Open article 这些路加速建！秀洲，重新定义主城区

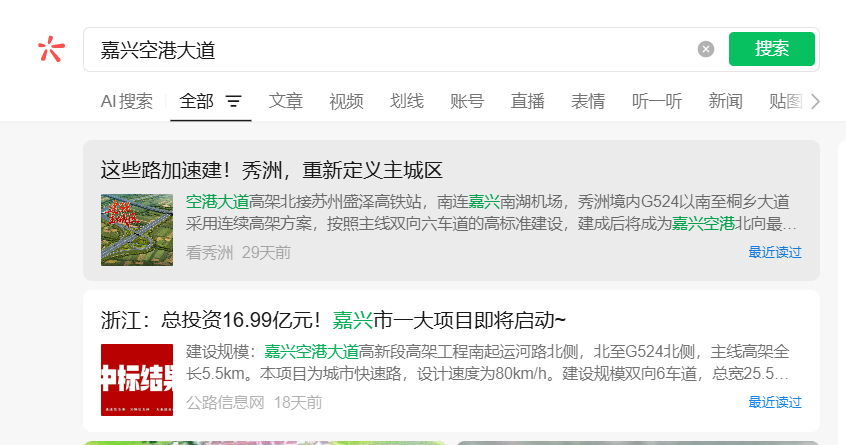(x=271, y=170)
